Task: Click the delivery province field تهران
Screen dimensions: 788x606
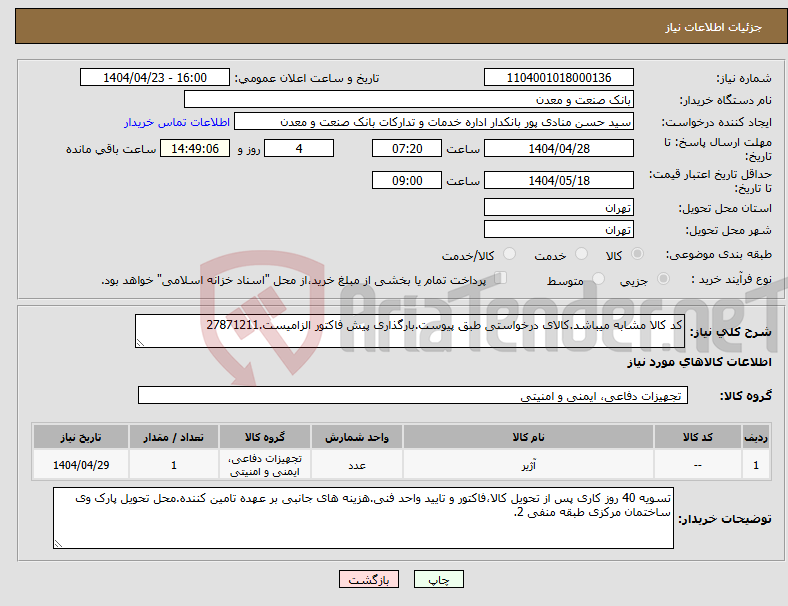Action: [x=559, y=207]
